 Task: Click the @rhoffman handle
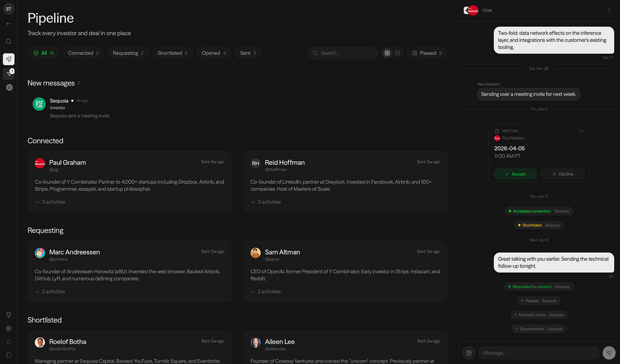(x=276, y=170)
